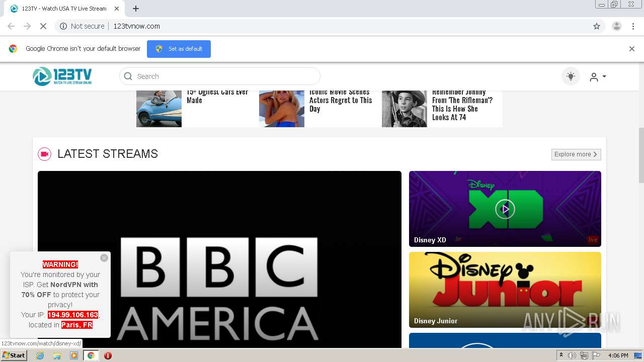The image size is (644, 362).
Task: Click into the Search input field
Action: coord(220,76)
